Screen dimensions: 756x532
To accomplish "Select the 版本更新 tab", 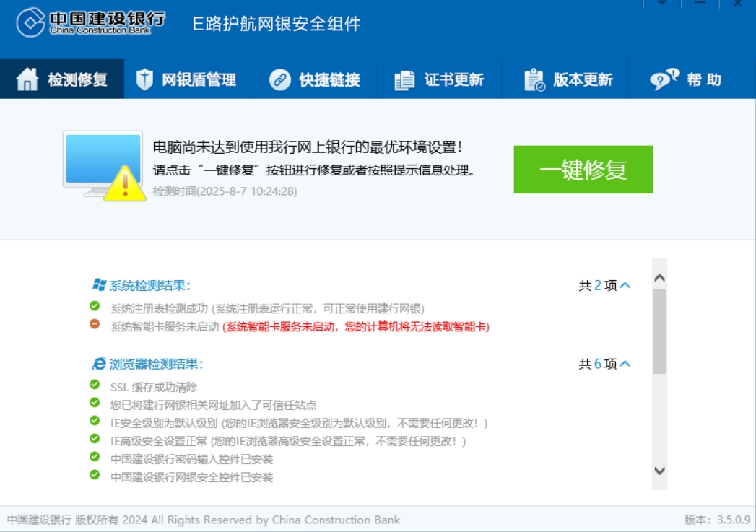I will coord(565,79).
